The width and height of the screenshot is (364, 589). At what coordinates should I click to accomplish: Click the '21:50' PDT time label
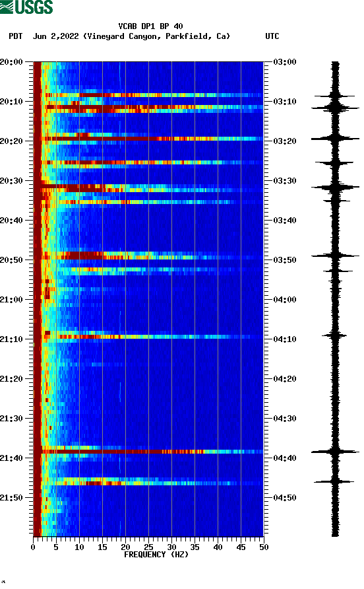[x=11, y=498]
